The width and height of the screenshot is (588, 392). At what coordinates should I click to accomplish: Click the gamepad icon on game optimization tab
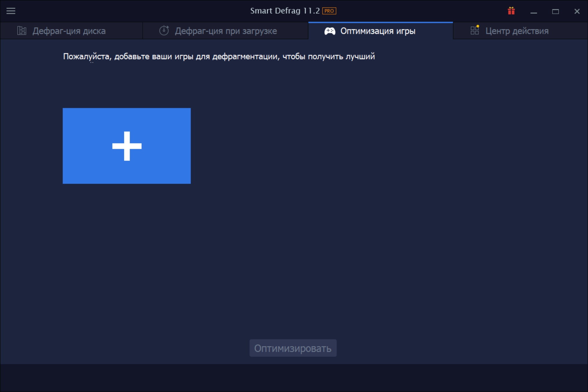(x=330, y=31)
